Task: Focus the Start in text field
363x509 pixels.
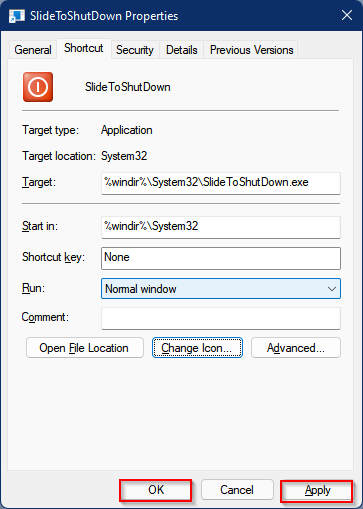Action: [x=221, y=227]
